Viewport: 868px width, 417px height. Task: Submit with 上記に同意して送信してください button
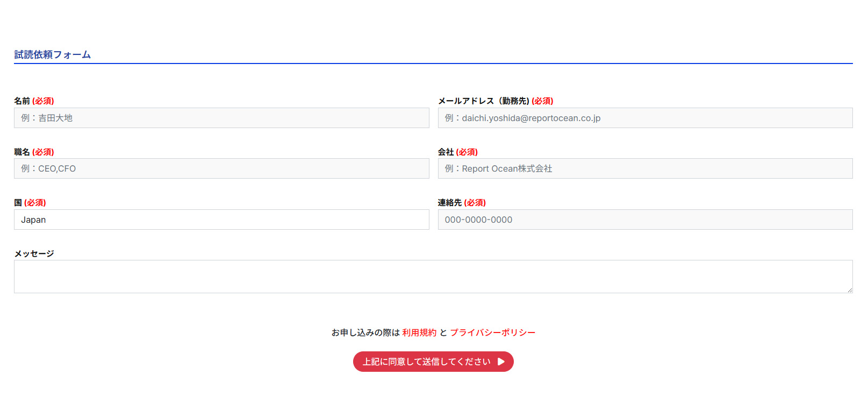[433, 362]
